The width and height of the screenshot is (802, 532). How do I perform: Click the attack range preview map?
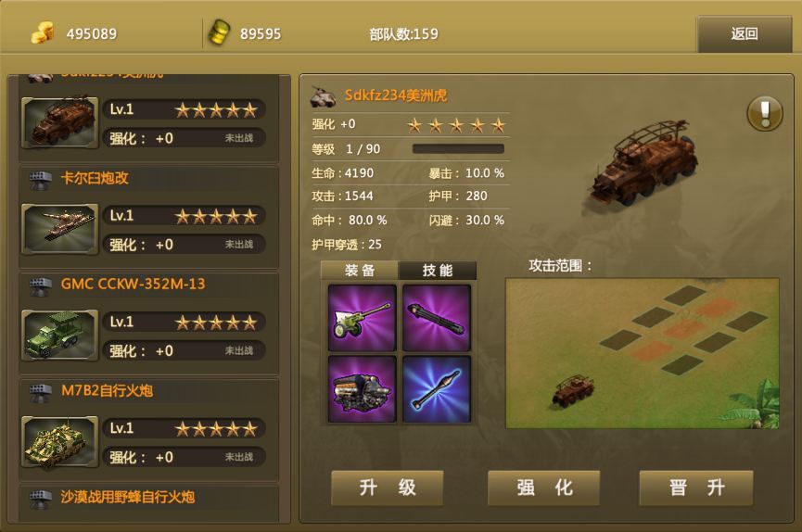[x=643, y=353]
